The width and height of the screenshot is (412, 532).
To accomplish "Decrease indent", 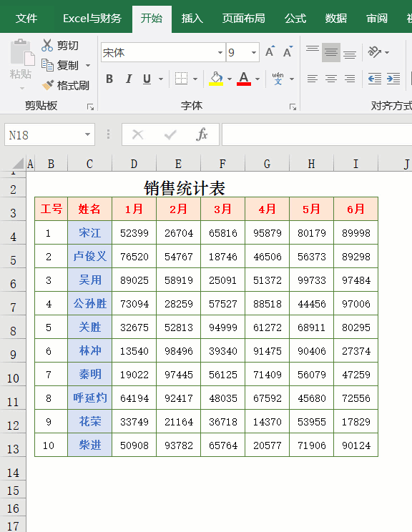I will point(375,79).
